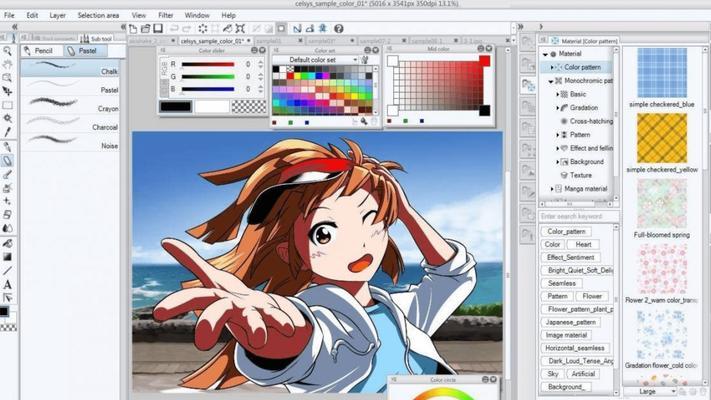Toggle the Color_pattern tag filter
This screenshot has height=400, width=711.
566,231
